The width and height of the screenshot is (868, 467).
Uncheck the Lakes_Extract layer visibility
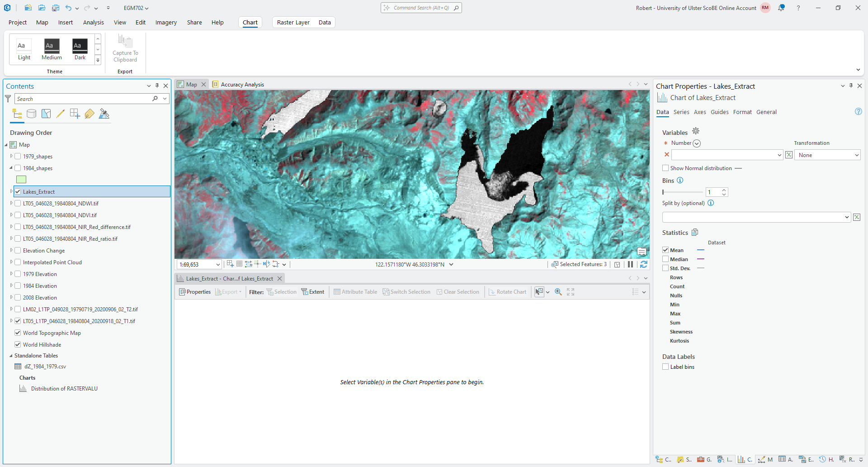point(18,191)
